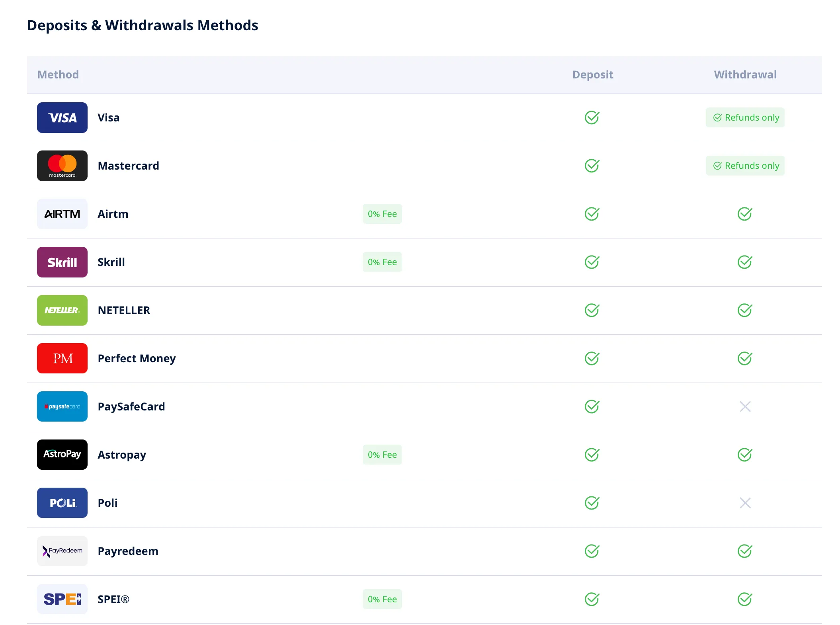Click the 0% Fee badge for Airtm
Image resolution: width=840 pixels, height=625 pixels.
coord(382,214)
